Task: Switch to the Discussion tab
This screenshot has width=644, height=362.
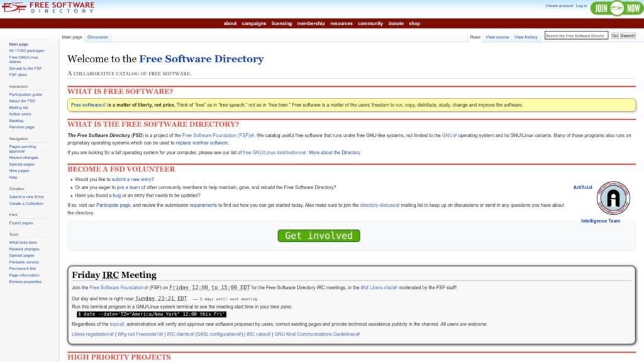Action: pyautogui.click(x=97, y=37)
